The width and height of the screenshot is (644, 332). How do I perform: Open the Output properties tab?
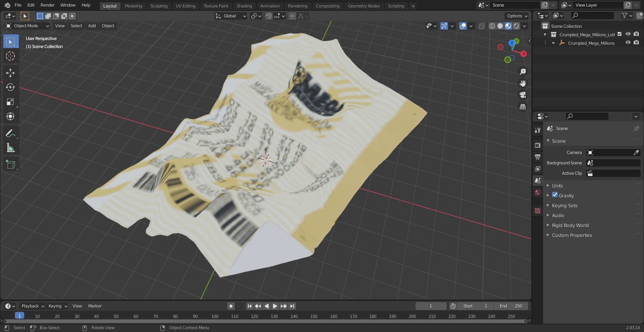click(x=537, y=157)
